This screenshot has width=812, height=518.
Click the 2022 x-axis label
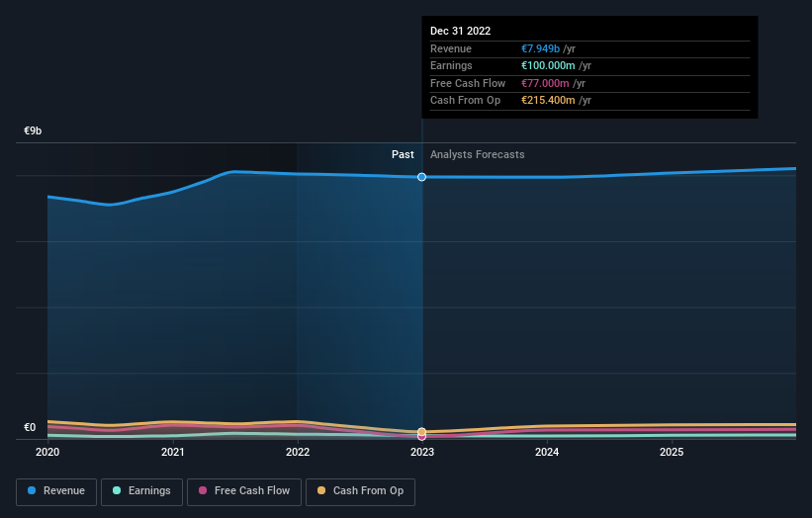point(298,452)
